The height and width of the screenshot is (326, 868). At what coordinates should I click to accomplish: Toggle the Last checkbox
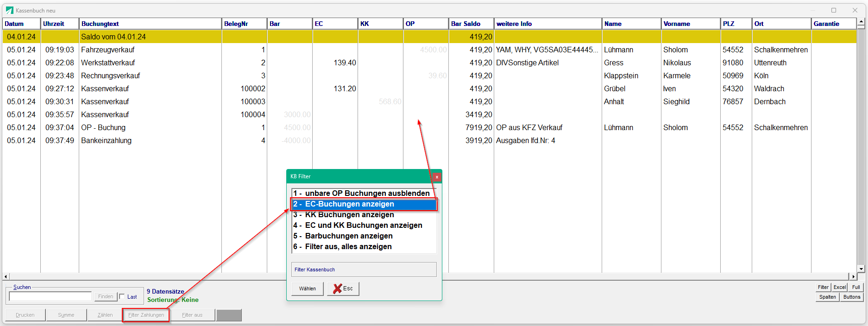(x=122, y=296)
